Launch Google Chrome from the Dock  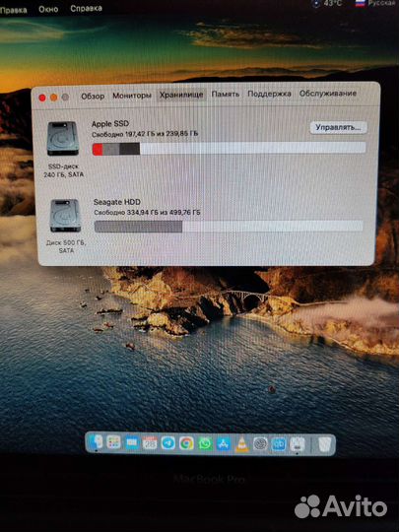(186, 443)
